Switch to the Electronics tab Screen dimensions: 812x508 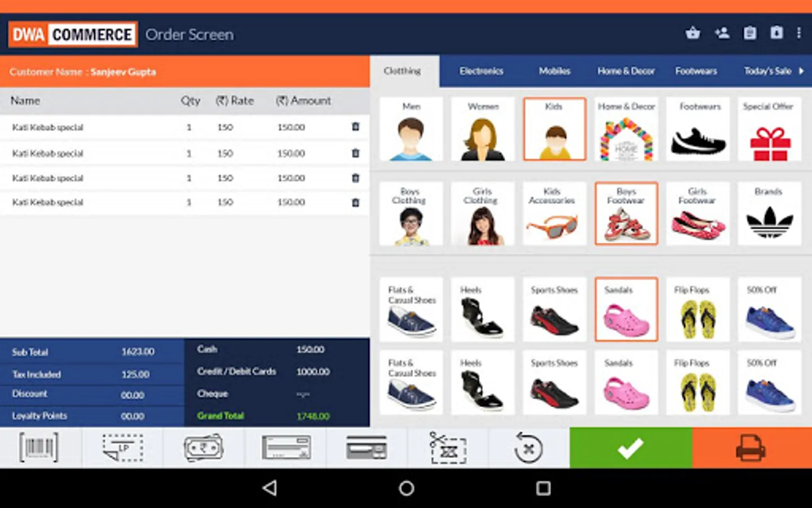482,71
